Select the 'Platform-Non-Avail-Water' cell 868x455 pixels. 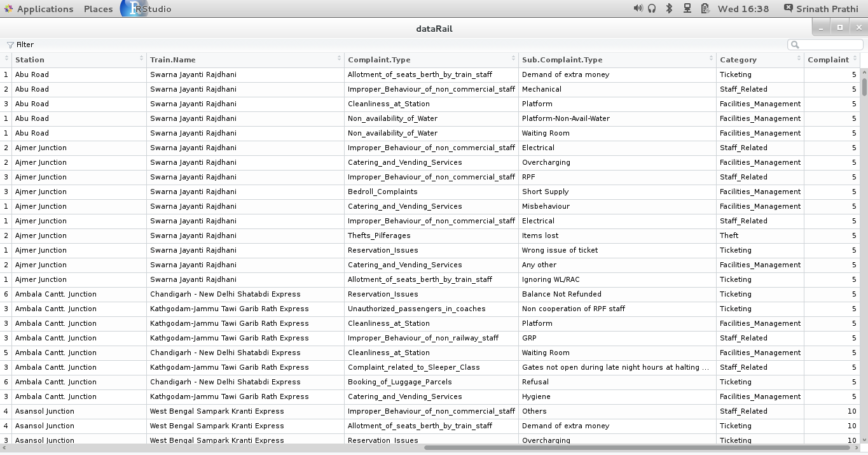[x=617, y=118]
